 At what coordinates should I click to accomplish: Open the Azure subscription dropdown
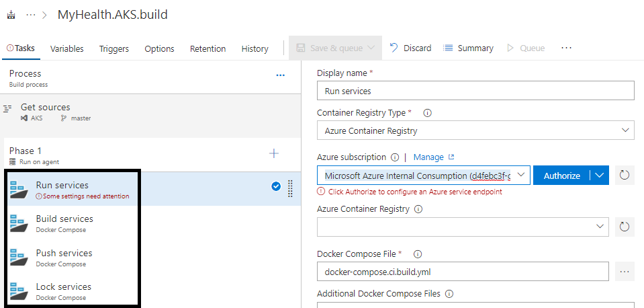tap(522, 176)
